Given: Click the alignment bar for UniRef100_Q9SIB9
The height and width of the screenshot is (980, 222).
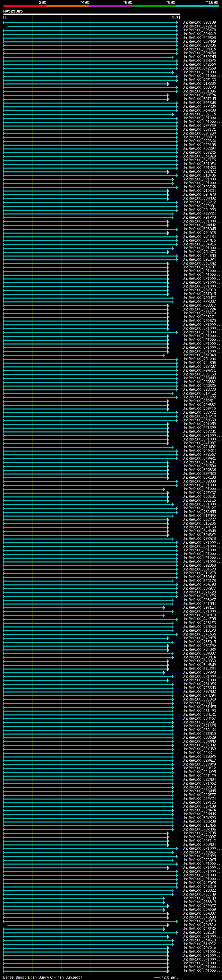Looking at the screenshot, I should click(x=90, y=23).
